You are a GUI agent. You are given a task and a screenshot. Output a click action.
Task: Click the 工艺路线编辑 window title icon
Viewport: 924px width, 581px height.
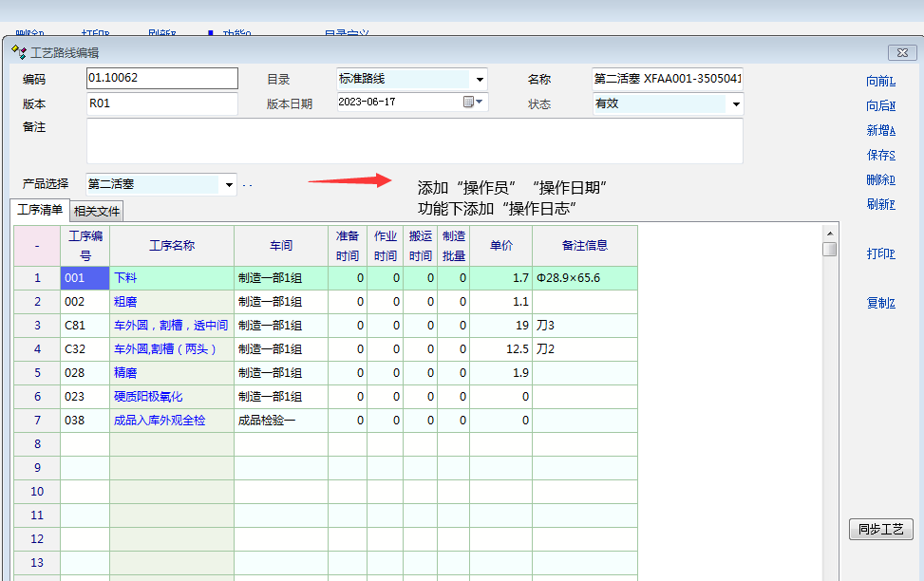(x=19, y=52)
